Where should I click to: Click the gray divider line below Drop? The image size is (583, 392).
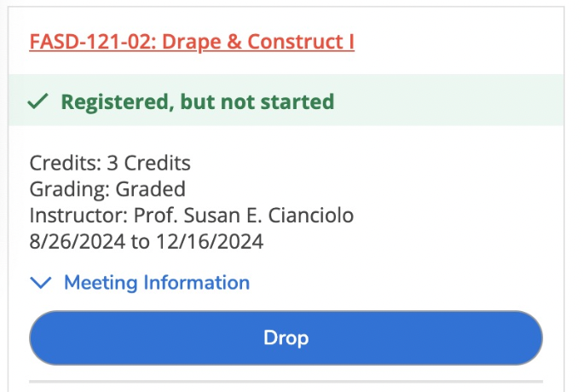[x=286, y=381]
